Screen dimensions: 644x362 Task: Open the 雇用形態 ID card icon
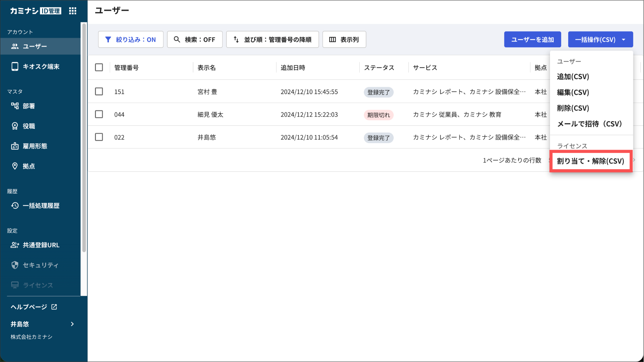15,146
